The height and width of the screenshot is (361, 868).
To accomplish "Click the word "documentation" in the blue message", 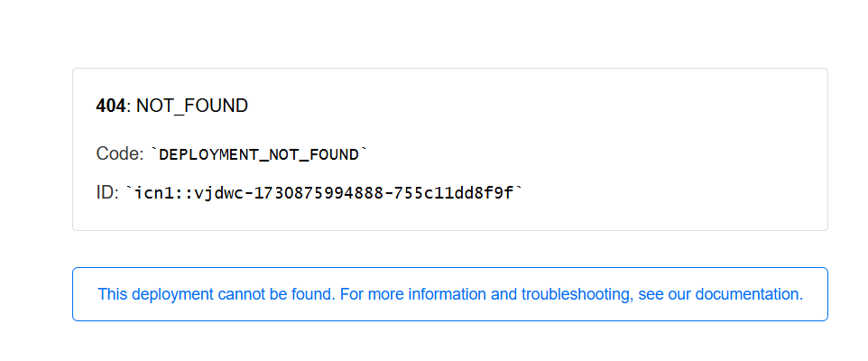I will coord(753,294).
